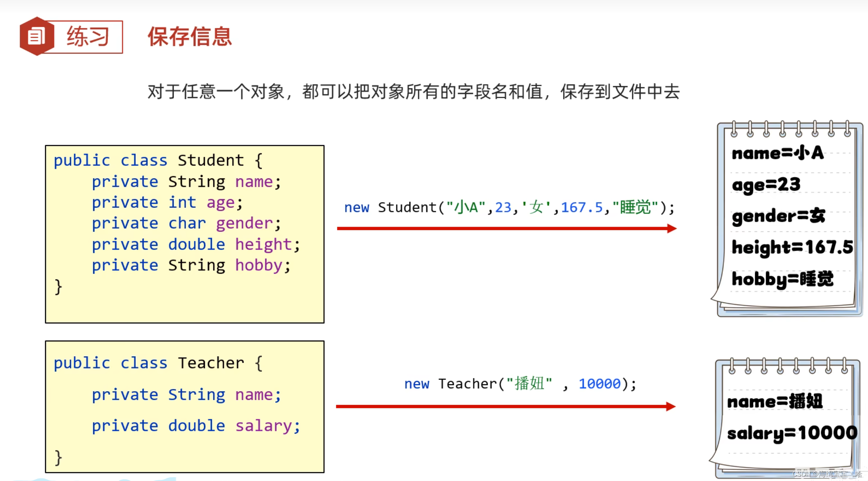Click "name=播妞" on the lower notepad
Viewport: 868px width, 481px height.
[775, 402]
